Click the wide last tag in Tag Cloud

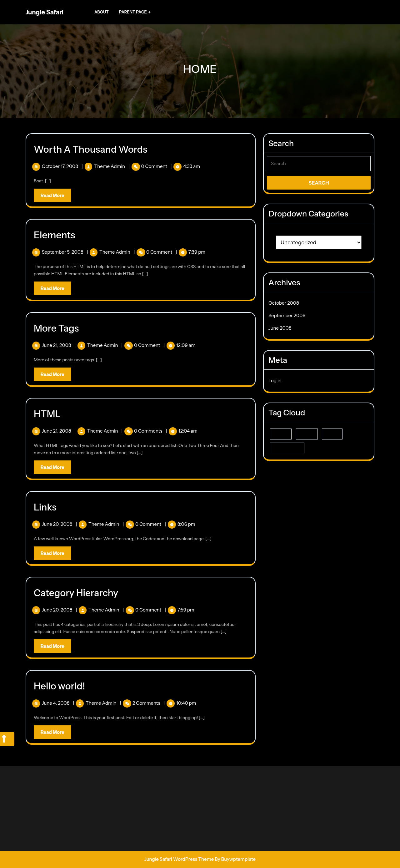(287, 448)
